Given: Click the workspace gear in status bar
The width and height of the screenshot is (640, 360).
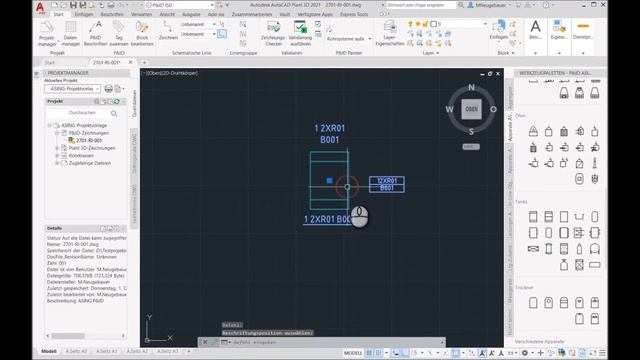Looking at the screenshot, I should pos(525,353).
